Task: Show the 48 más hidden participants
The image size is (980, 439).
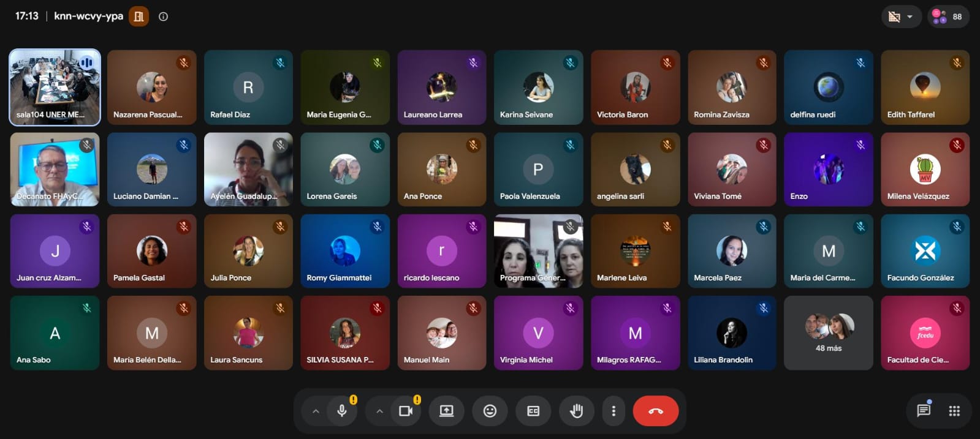Action: [829, 333]
